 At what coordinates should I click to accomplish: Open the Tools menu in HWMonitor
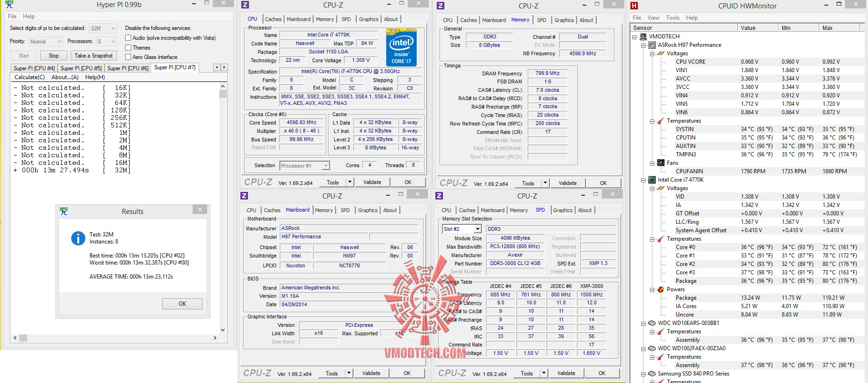point(673,18)
